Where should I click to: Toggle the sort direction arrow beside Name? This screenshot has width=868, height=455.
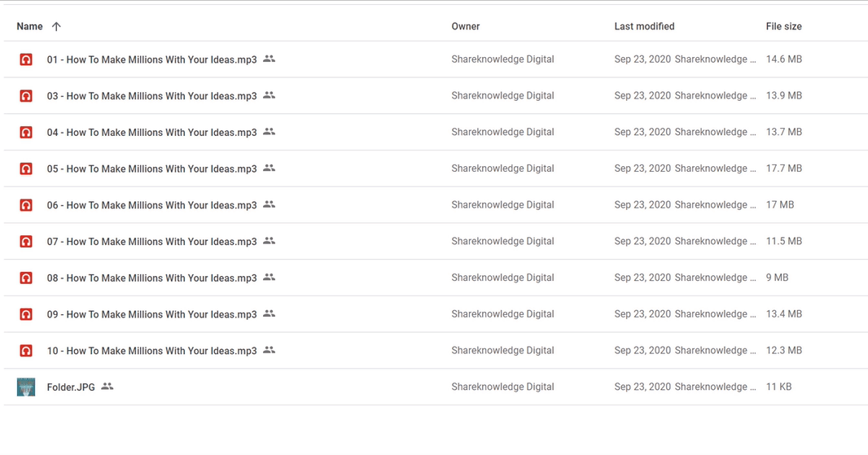pos(56,27)
